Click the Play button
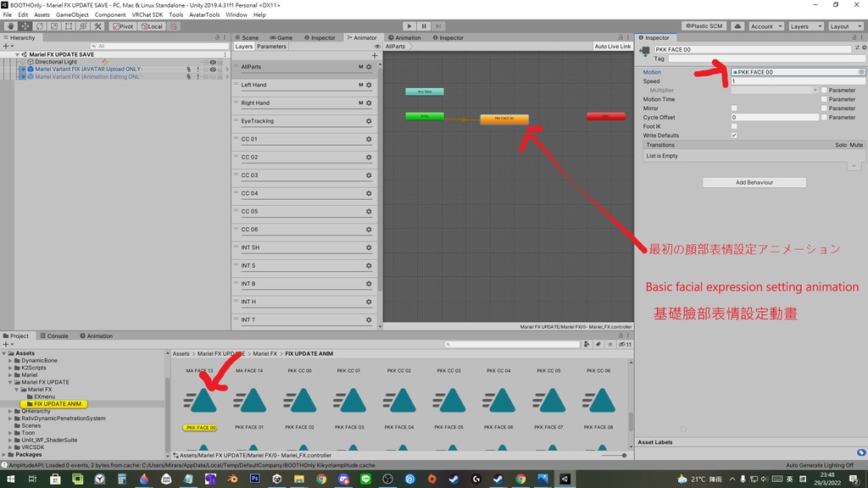 tap(409, 26)
